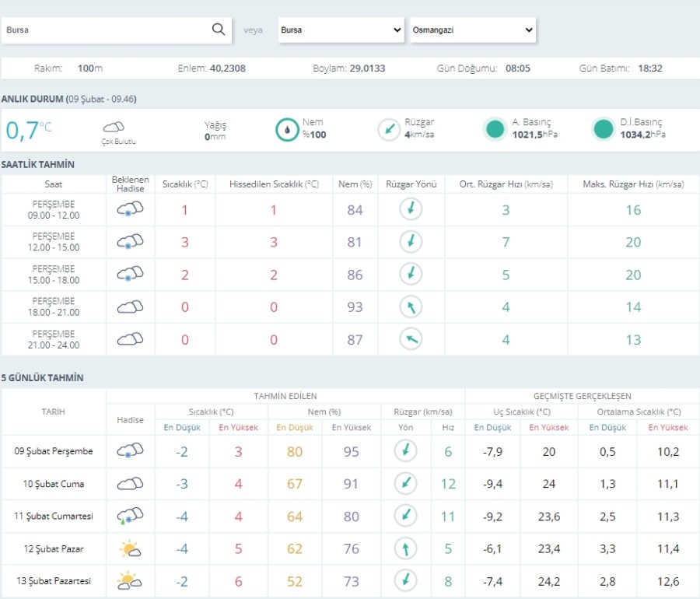
Task: Click the 5 GÜNLÜK TAHMİN section header
Action: (43, 378)
